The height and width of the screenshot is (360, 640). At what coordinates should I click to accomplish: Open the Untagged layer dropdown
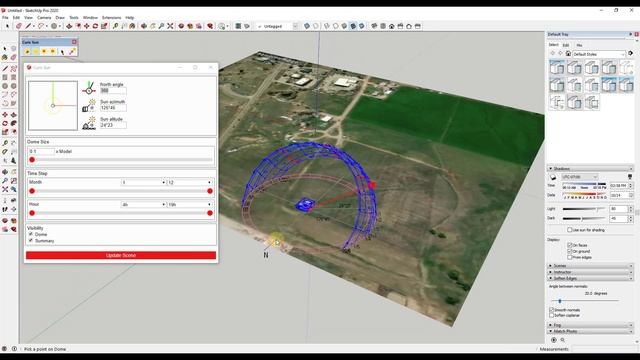(x=278, y=26)
